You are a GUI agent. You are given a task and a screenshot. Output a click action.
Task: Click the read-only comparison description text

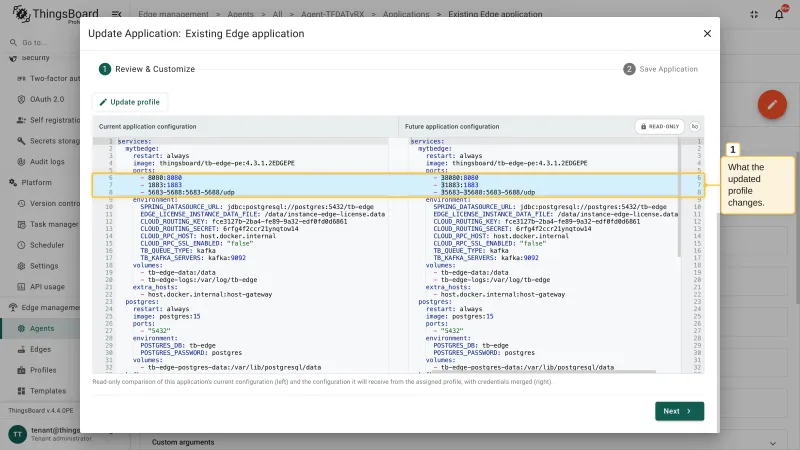[x=322, y=382]
